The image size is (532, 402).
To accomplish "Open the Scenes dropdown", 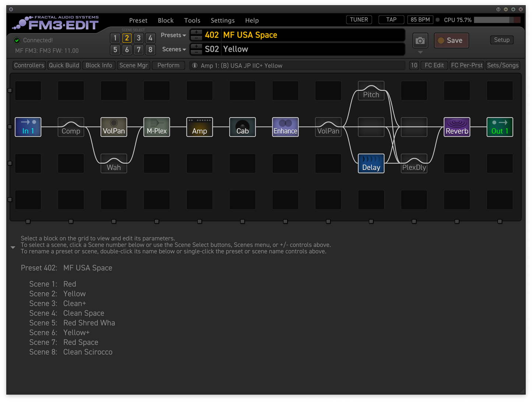I will tap(173, 49).
